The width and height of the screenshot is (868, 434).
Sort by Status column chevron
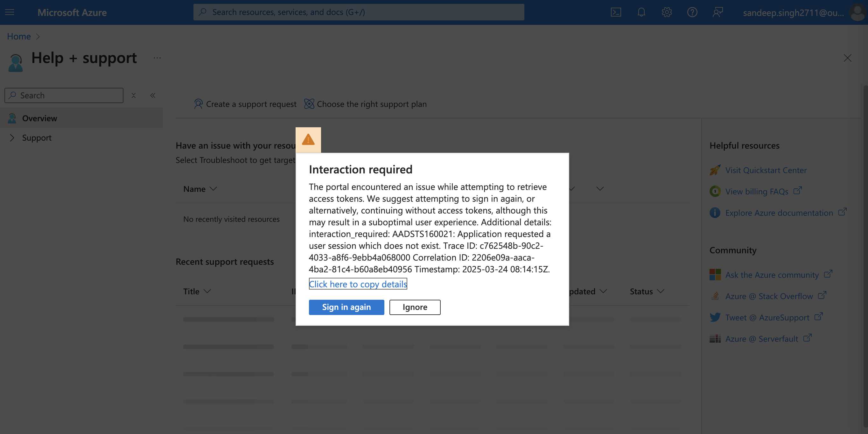pyautogui.click(x=661, y=291)
